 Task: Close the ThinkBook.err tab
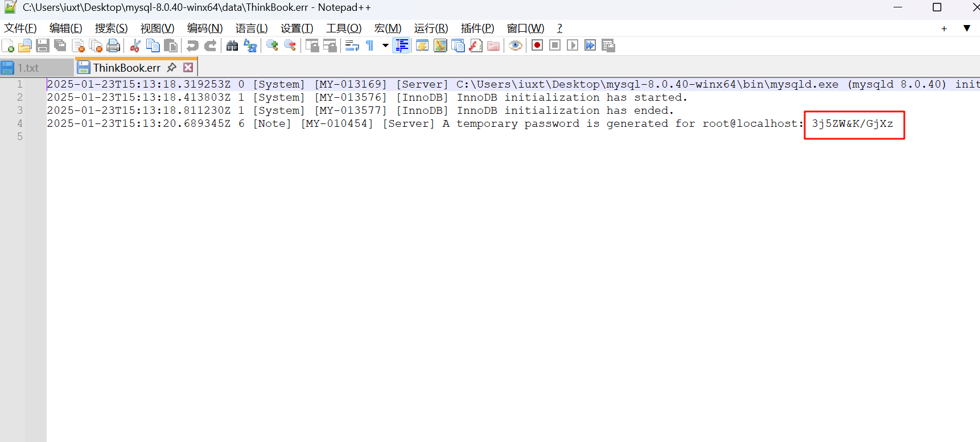188,68
